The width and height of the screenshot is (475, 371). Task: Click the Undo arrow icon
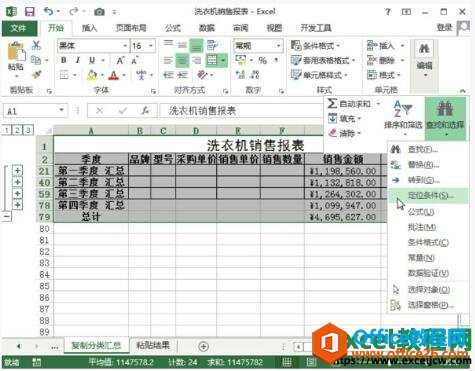point(48,12)
